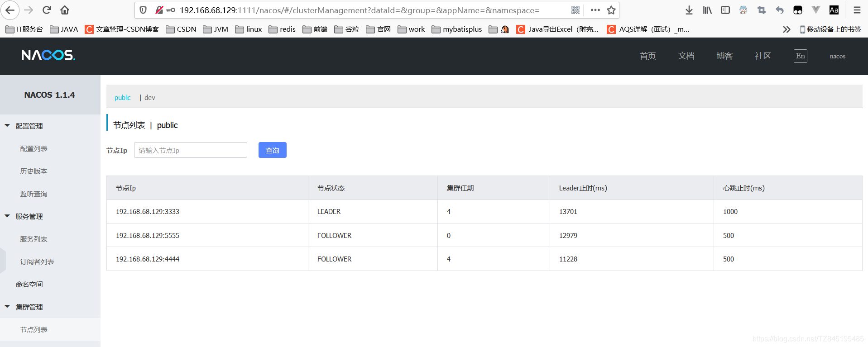The height and width of the screenshot is (347, 868).
Task: Open the JVM bookmark folder
Action: 216,29
